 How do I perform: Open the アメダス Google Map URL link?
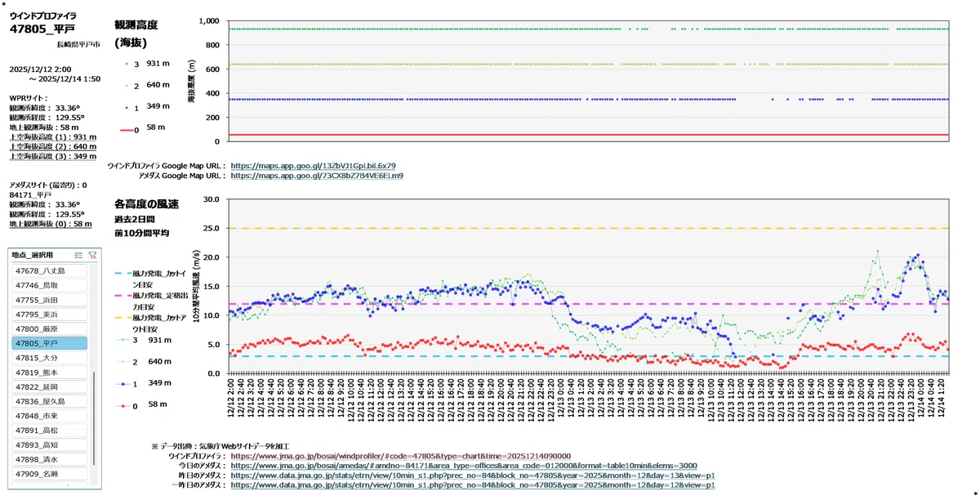click(317, 175)
